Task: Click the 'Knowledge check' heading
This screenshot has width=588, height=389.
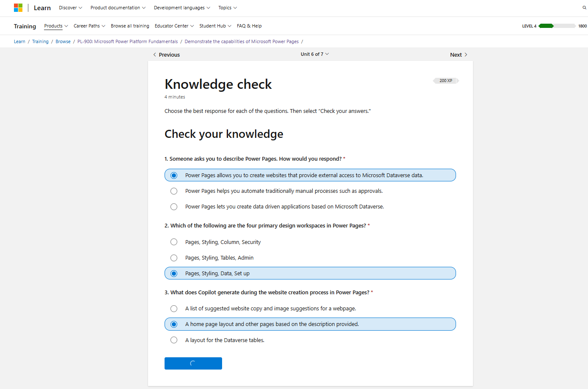Action: pyautogui.click(x=218, y=84)
